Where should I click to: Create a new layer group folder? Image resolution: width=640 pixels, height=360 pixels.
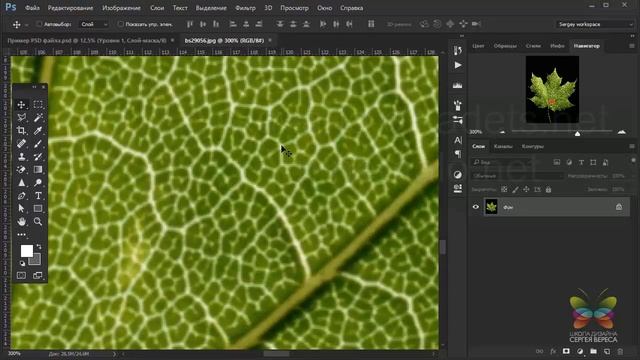pyautogui.click(x=593, y=351)
